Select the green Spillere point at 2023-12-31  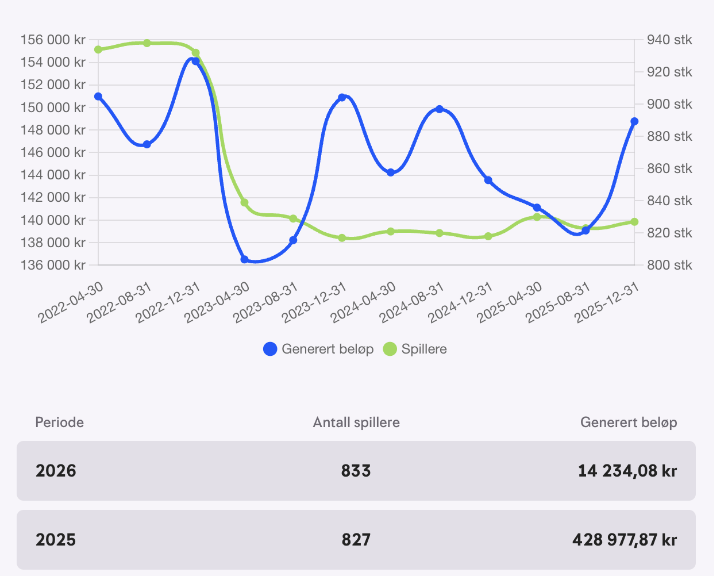pyautogui.click(x=342, y=238)
